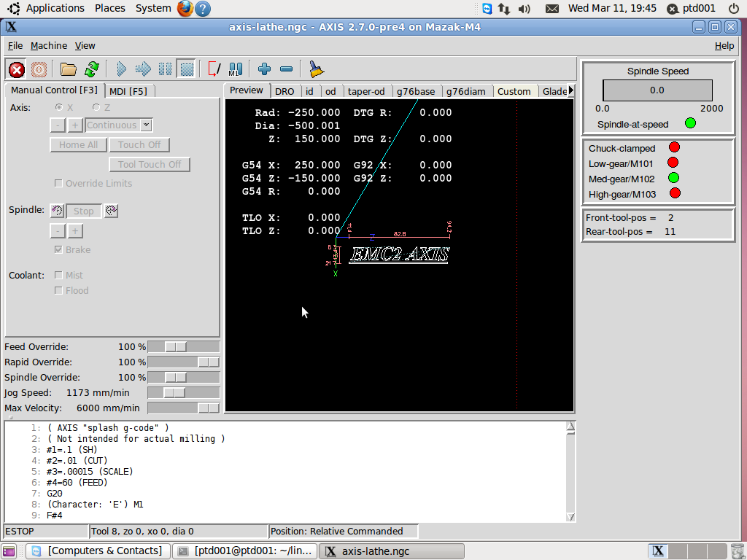This screenshot has height=560, width=747.
Task: Click the power shutdown icon
Action: 734,9
